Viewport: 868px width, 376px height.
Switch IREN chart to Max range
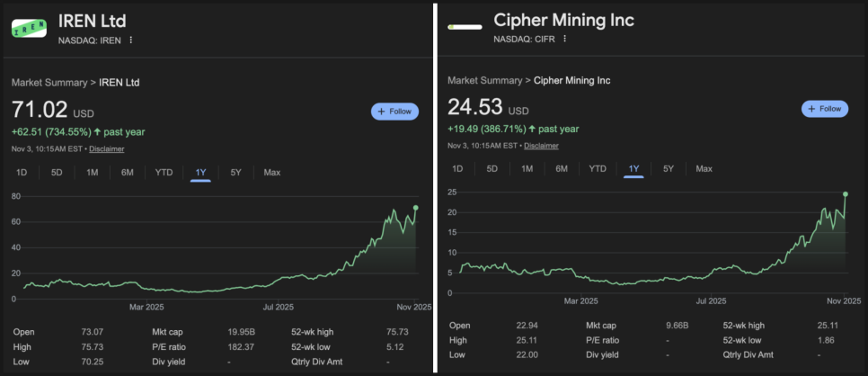pyautogui.click(x=271, y=172)
